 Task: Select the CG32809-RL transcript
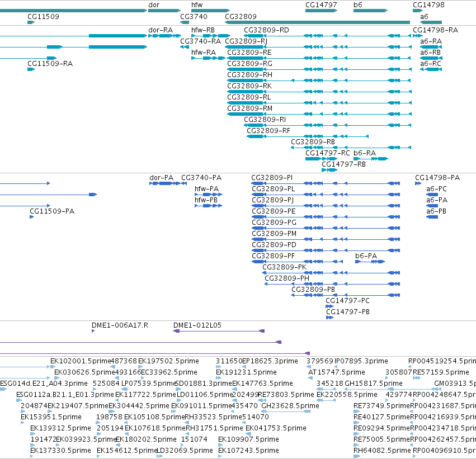(x=249, y=97)
